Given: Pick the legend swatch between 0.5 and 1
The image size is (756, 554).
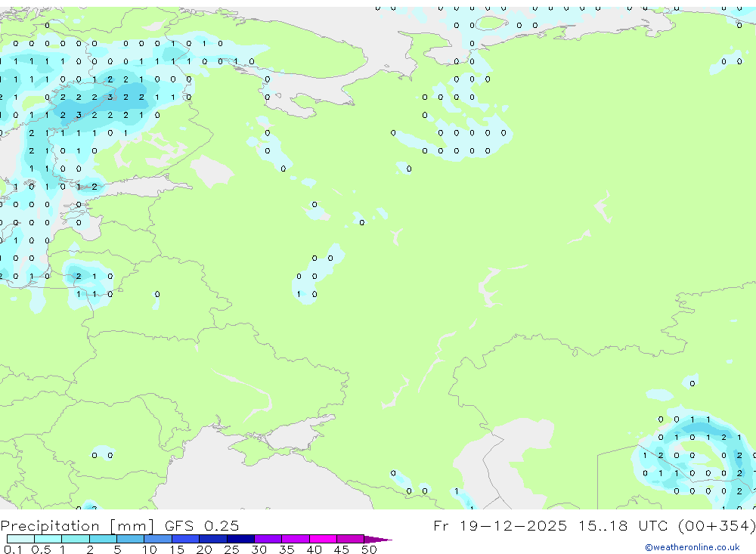Looking at the screenshot, I should (x=48, y=539).
